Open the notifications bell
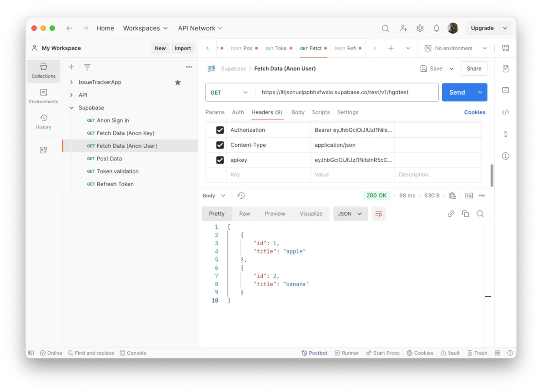Viewport: 542px width, 392px height. [436, 28]
